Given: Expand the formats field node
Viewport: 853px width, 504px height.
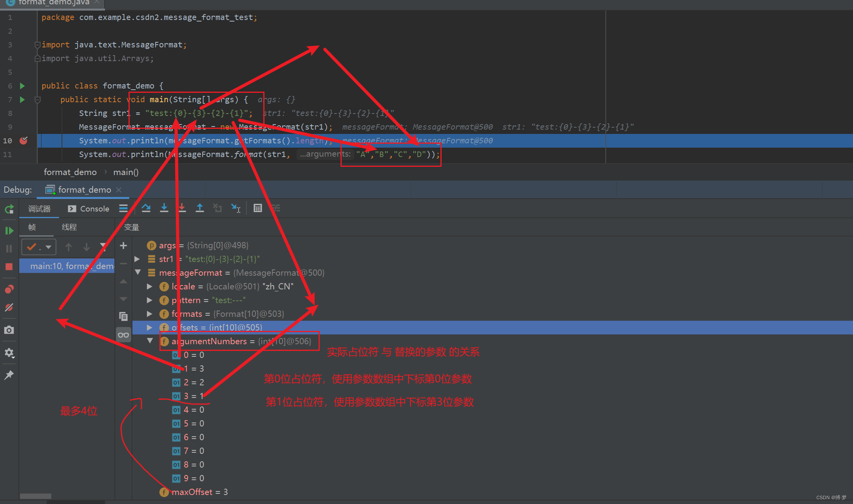Looking at the screenshot, I should tap(150, 314).
